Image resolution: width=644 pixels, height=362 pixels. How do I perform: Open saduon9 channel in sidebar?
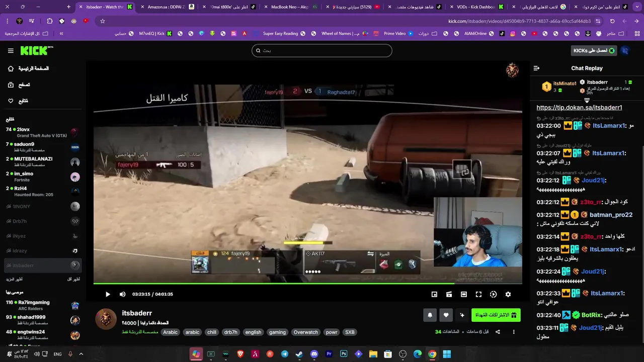tap(43, 147)
